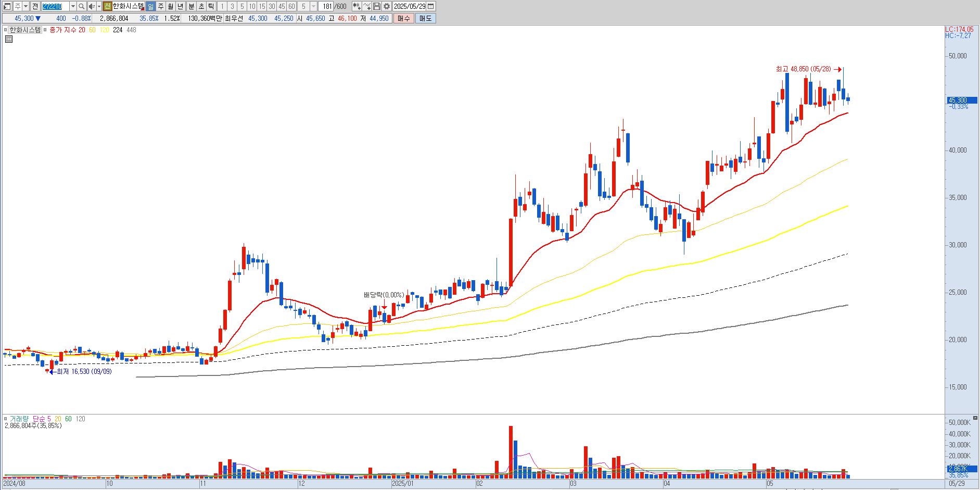The height and width of the screenshot is (490, 980).
Task: Click the chart layout icon at toolbar start
Action: pyautogui.click(x=7, y=6)
